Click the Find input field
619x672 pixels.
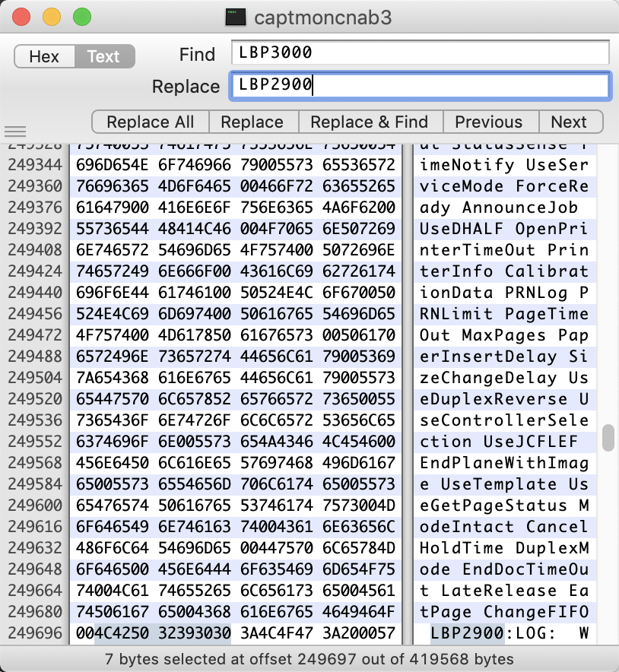[420, 52]
